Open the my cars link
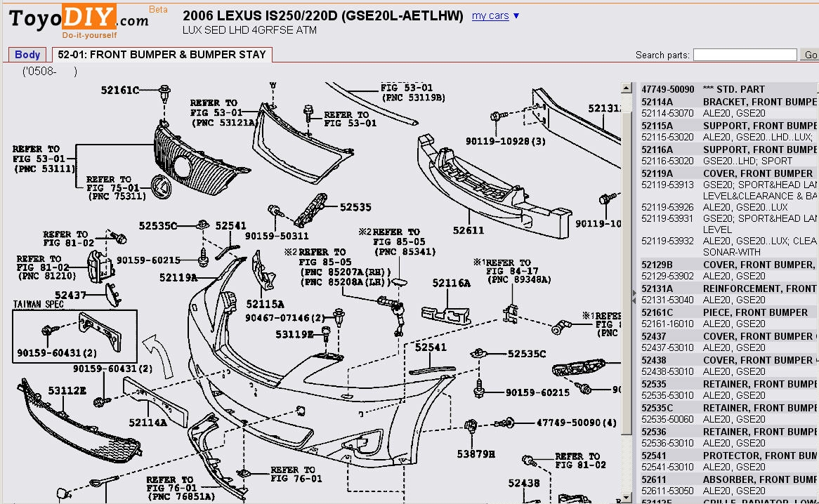The height and width of the screenshot is (504, 819). point(490,15)
